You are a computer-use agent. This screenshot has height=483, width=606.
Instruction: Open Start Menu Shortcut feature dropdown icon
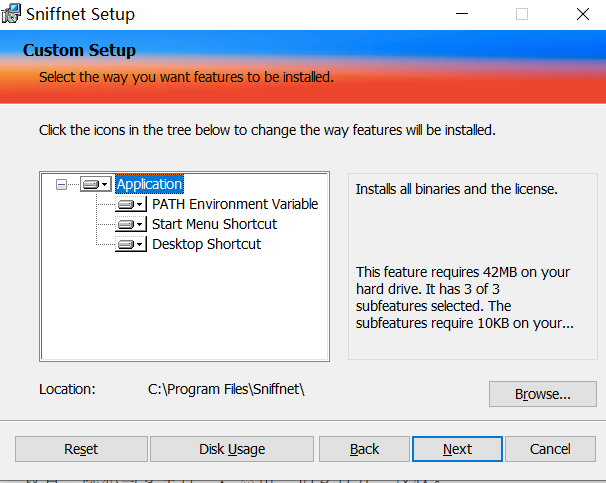(x=131, y=224)
